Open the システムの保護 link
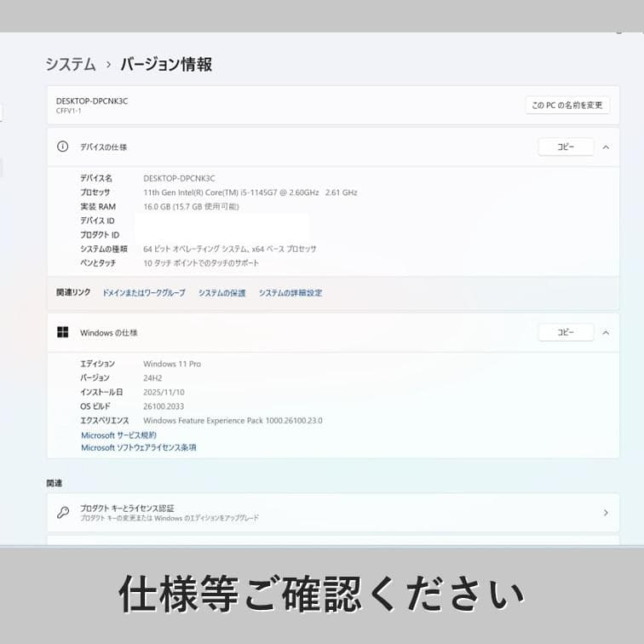Screen dimensions: 644x644 221,293
